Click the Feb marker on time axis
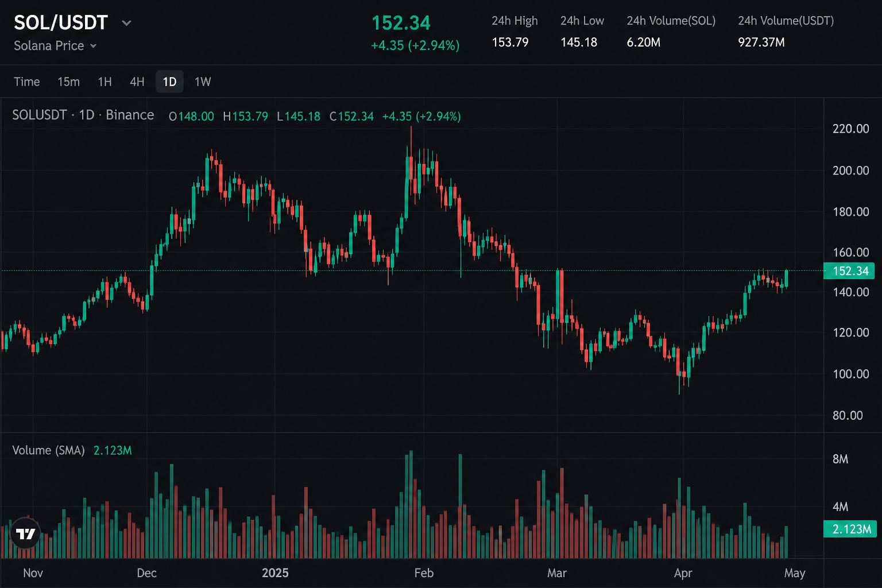 [x=424, y=573]
